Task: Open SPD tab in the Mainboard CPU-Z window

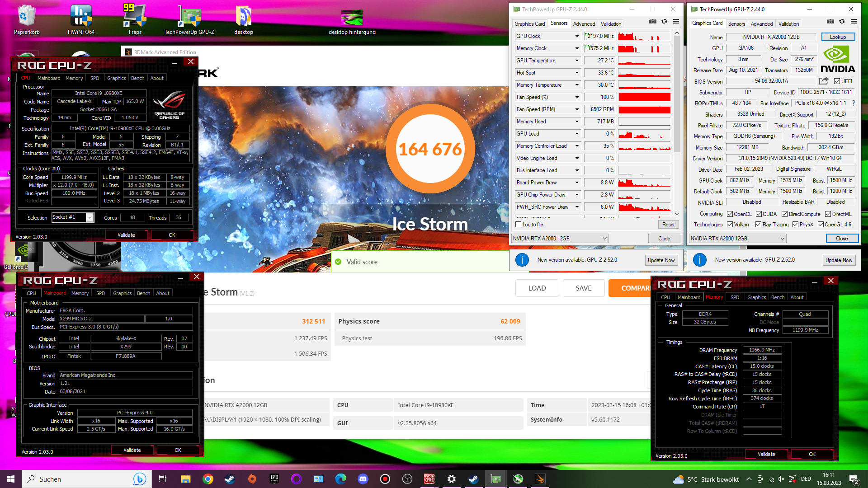Action: click(x=100, y=293)
